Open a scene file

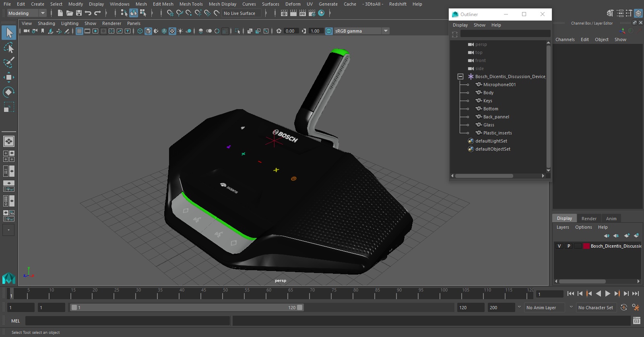pyautogui.click(x=70, y=13)
